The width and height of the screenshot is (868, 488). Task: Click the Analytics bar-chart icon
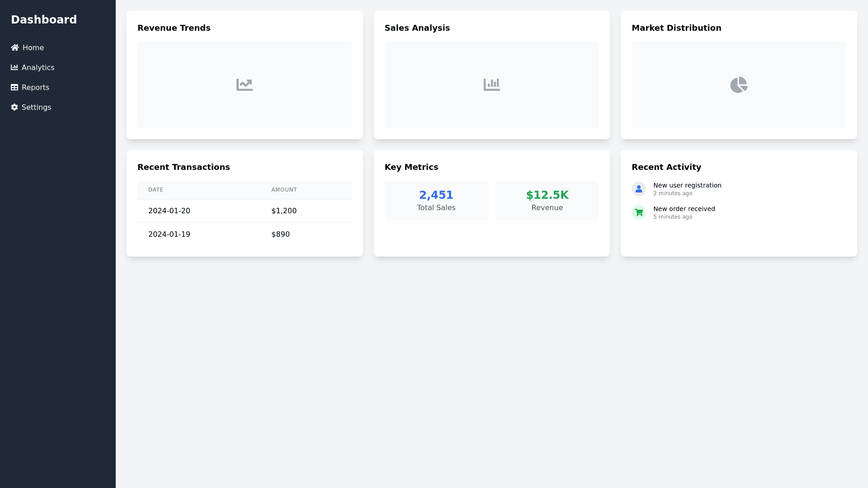[x=14, y=67]
